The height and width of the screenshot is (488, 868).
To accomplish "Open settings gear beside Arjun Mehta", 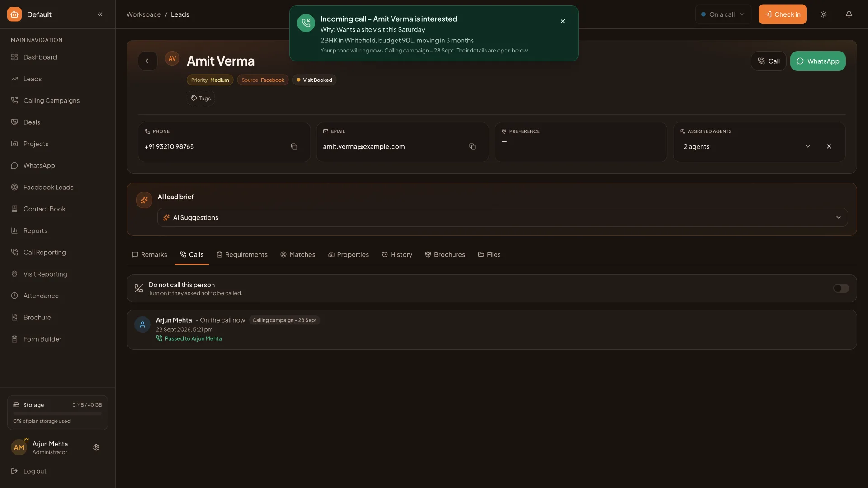I will click(x=96, y=447).
